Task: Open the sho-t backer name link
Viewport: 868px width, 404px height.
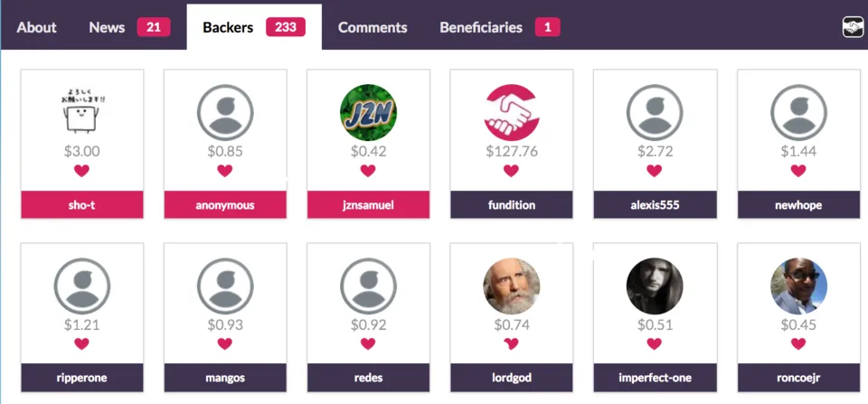Action: 82,205
